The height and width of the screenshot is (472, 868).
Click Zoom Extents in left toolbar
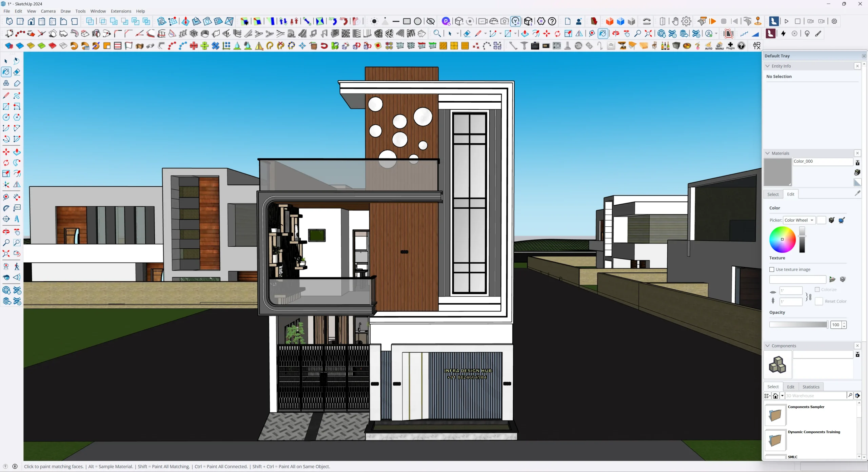coord(6,253)
